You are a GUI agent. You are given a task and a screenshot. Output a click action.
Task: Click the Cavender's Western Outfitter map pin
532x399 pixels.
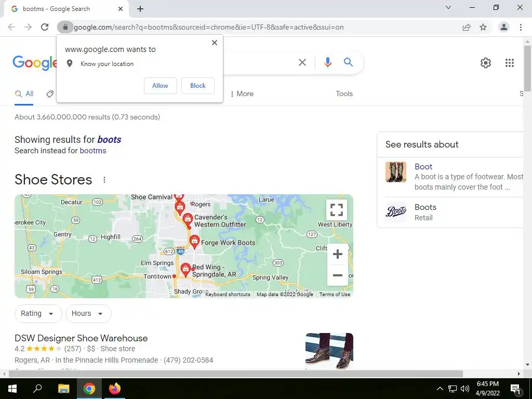188,220
